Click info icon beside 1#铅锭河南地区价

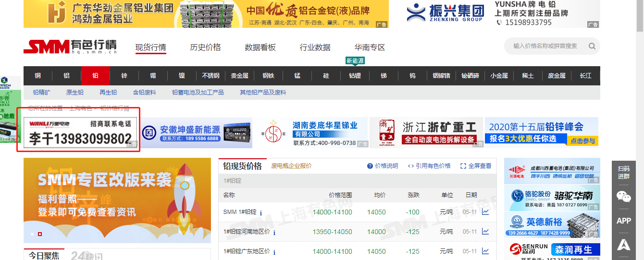point(274,233)
